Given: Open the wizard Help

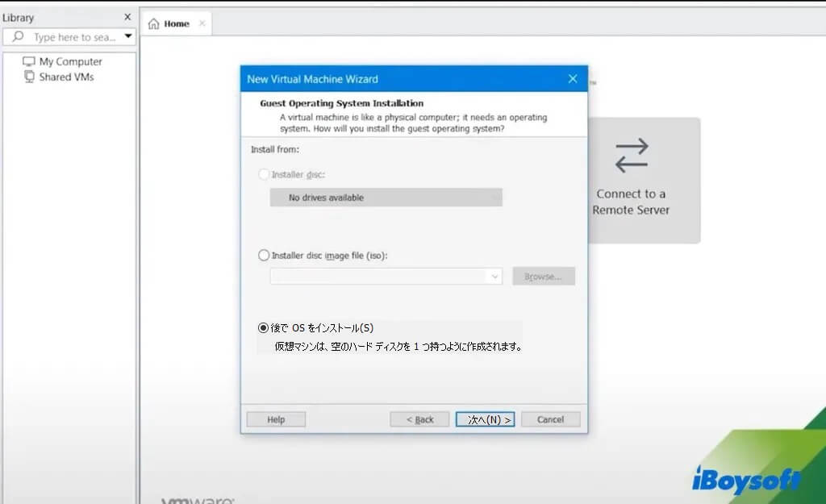Looking at the screenshot, I should [x=275, y=419].
